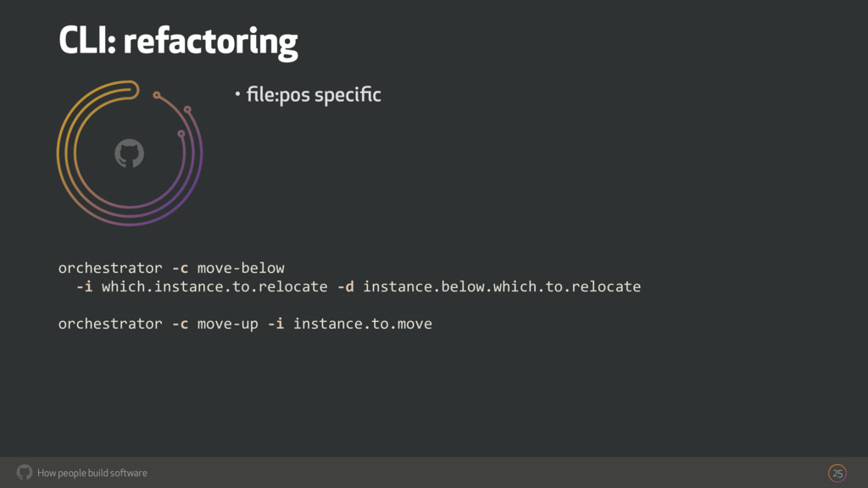Click the GitHub logo in the footer
The width and height of the screenshot is (868, 488).
tap(24, 472)
